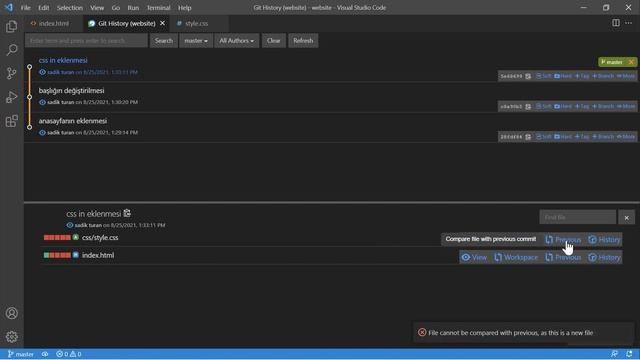Open the View menu
The width and height of the screenshot is (640, 360).
click(x=97, y=7)
